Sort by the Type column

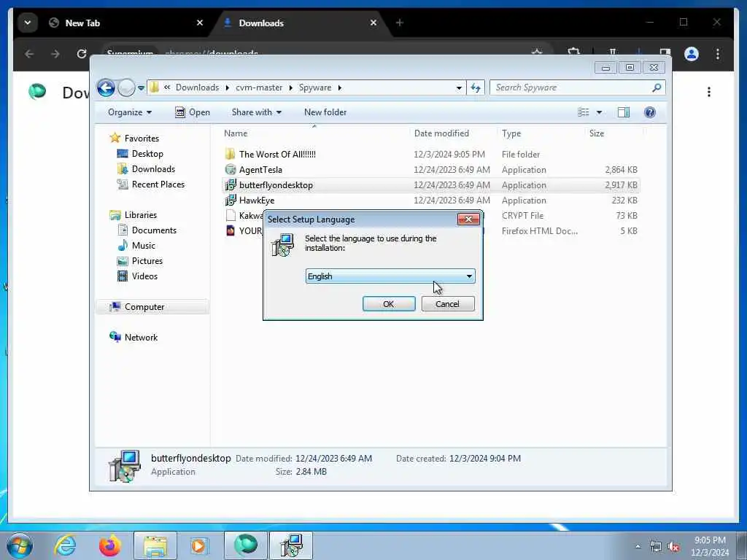pos(511,133)
